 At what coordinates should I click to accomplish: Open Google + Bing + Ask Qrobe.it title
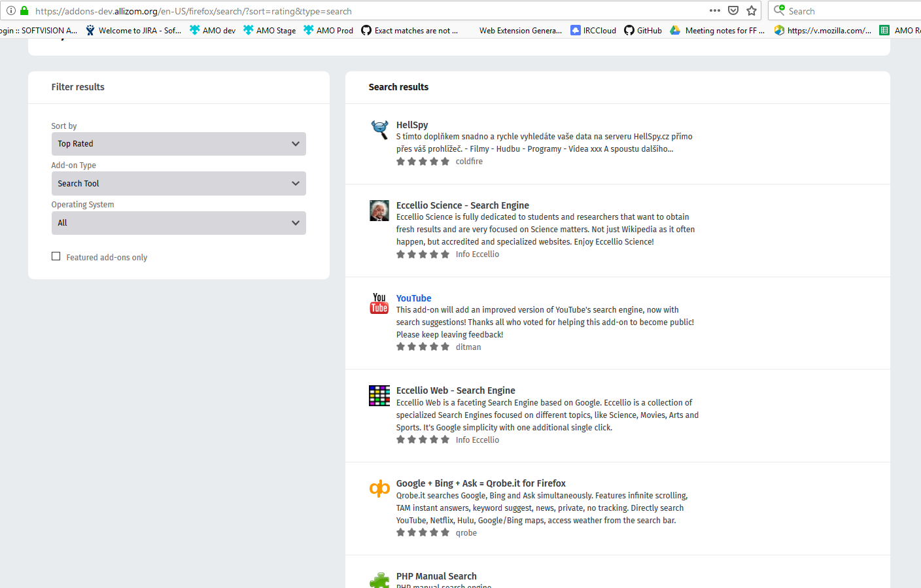[x=481, y=483]
